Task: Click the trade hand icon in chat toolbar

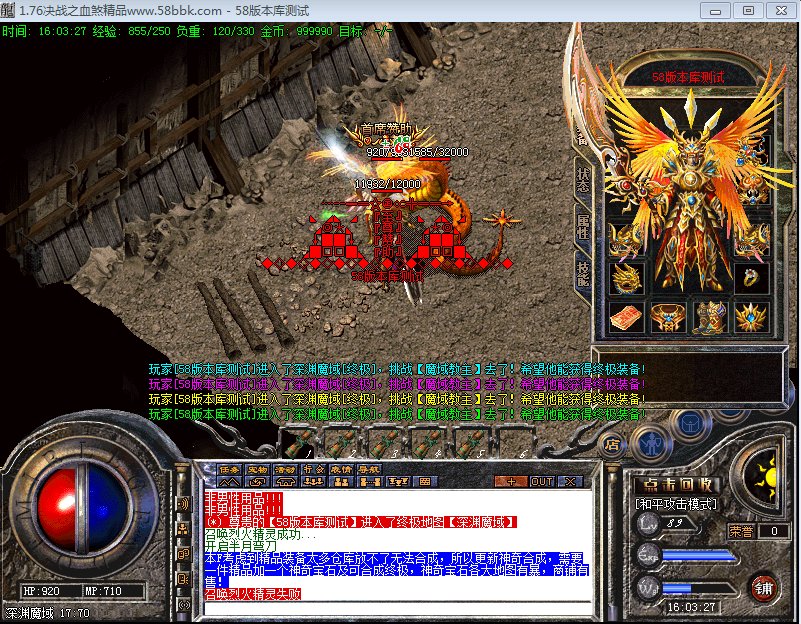Action: [257, 482]
